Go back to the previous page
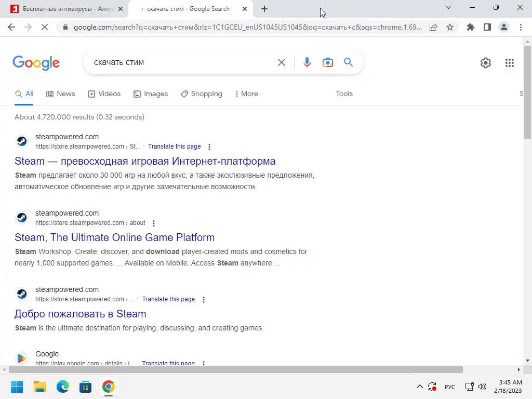The width and height of the screenshot is (532, 399). (11, 27)
